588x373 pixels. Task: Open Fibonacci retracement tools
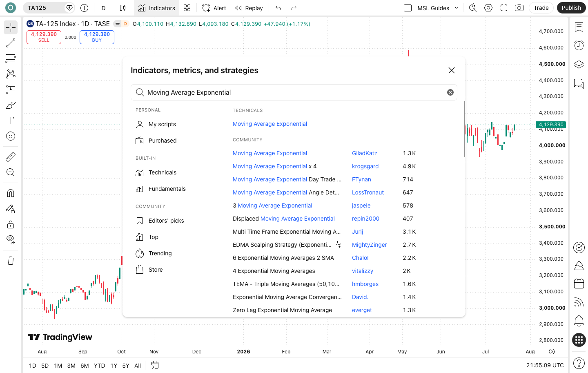(11, 58)
